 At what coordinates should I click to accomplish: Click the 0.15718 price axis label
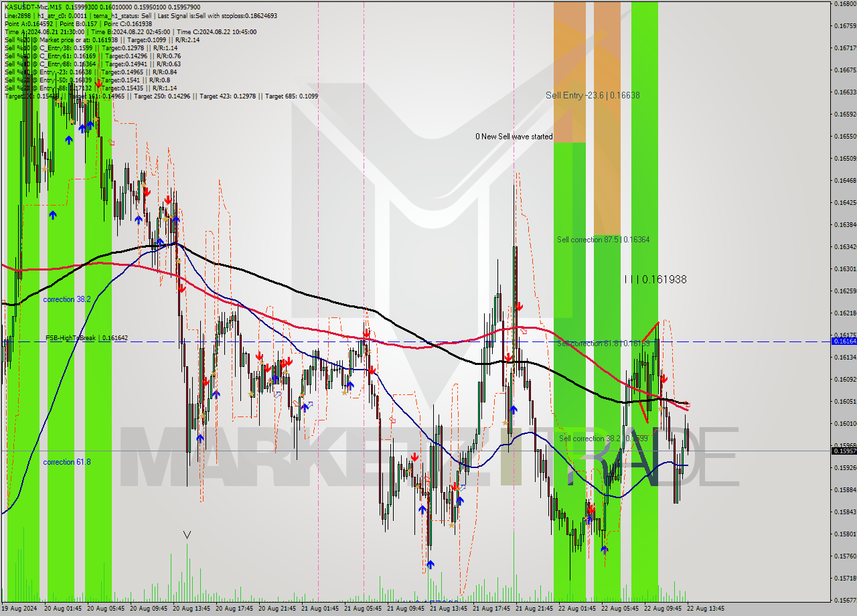844,578
